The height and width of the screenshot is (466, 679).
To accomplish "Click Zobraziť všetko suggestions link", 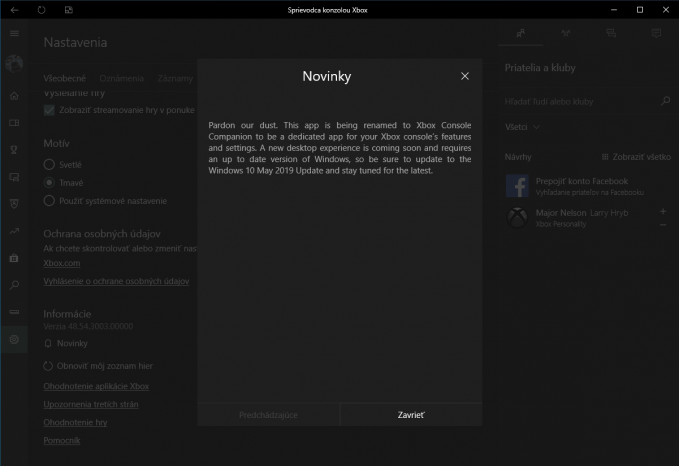I will tap(637, 157).
